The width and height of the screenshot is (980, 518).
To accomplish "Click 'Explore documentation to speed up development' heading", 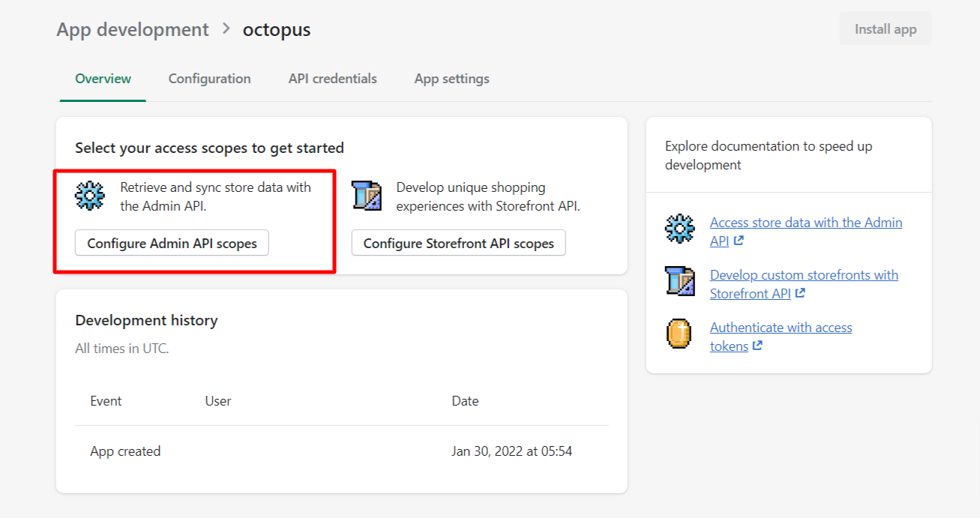I will pos(769,155).
